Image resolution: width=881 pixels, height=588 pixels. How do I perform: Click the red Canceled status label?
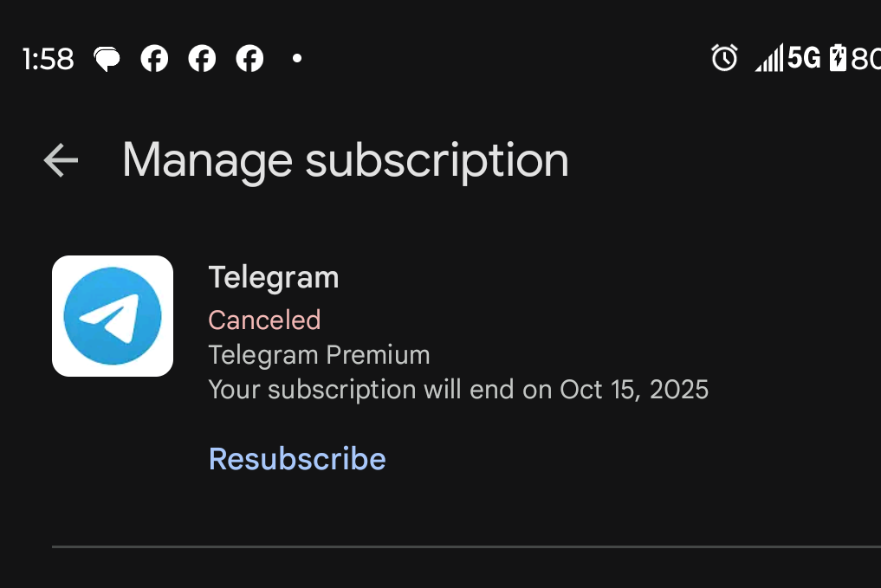[264, 320]
